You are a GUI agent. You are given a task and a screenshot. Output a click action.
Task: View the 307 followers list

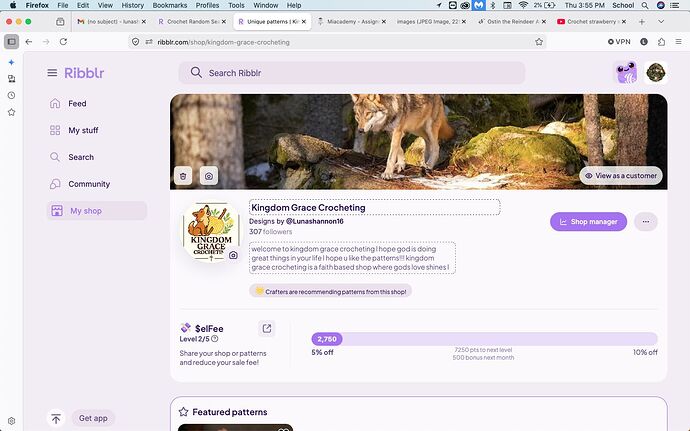[x=270, y=232]
